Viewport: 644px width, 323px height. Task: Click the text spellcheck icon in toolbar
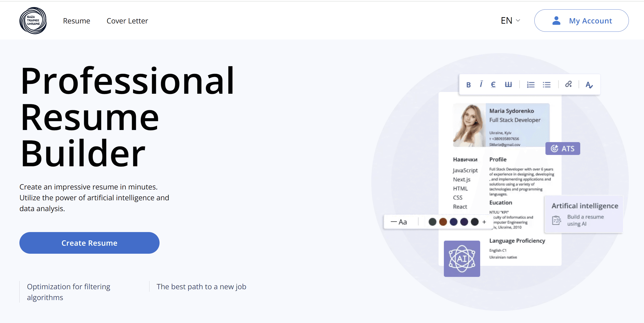[x=589, y=85]
